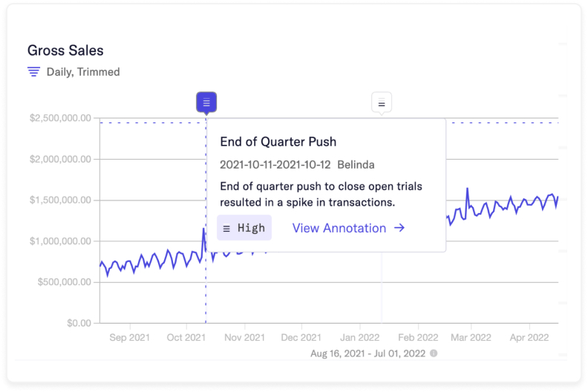Click the Sep 2021 x-axis label

coord(129,337)
